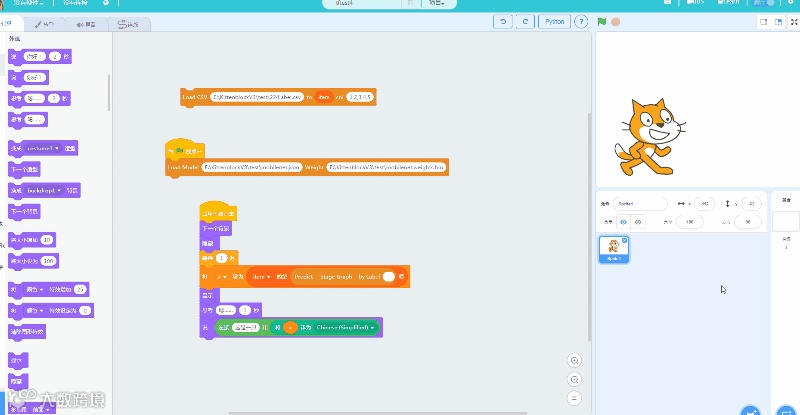The image size is (800, 415).
Task: Switch to large stage layout
Action: click(x=779, y=22)
